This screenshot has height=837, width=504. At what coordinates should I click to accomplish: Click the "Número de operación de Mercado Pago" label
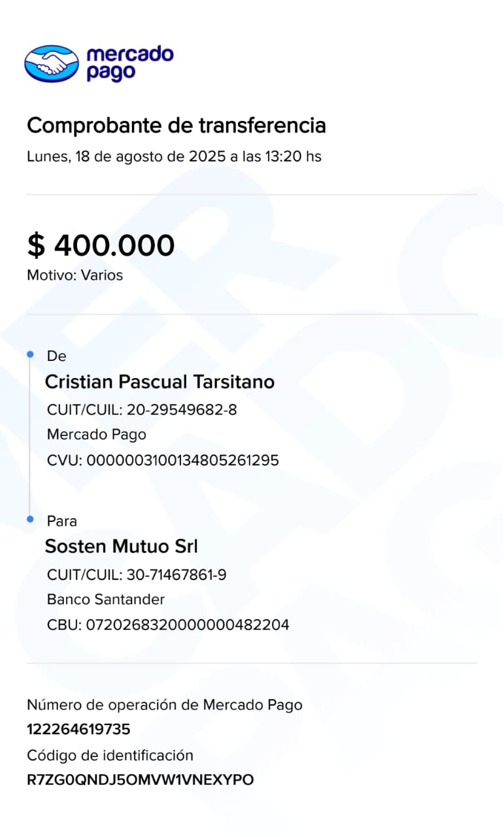[165, 705]
